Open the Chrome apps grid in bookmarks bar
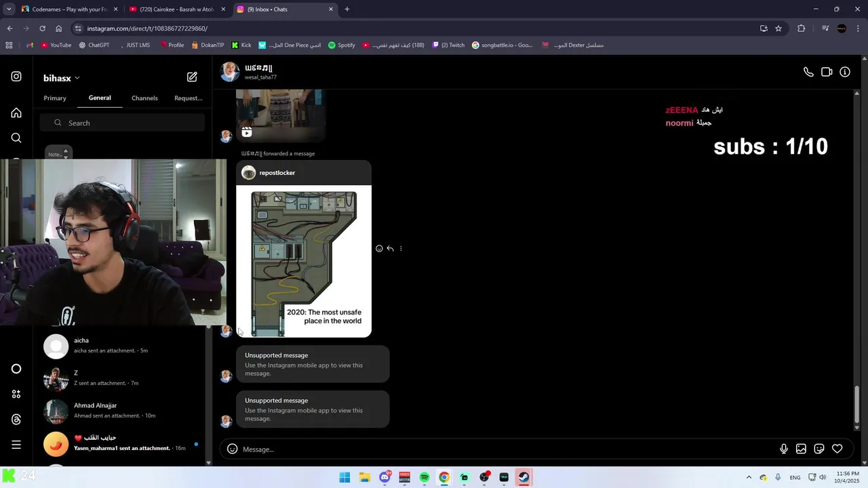This screenshot has width=868, height=488. 9,45
